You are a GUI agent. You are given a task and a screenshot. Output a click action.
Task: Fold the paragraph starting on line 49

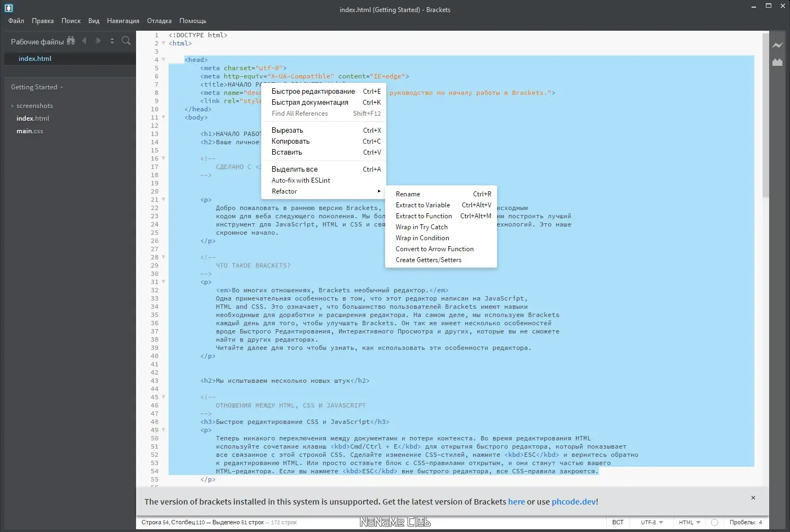click(163, 430)
